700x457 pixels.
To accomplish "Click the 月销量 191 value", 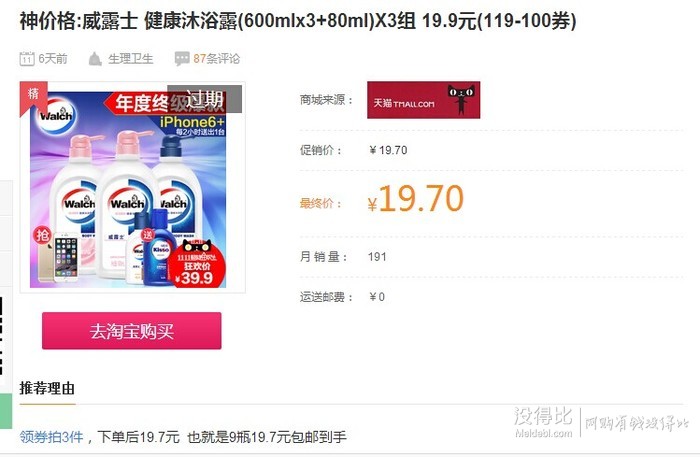I will (377, 257).
